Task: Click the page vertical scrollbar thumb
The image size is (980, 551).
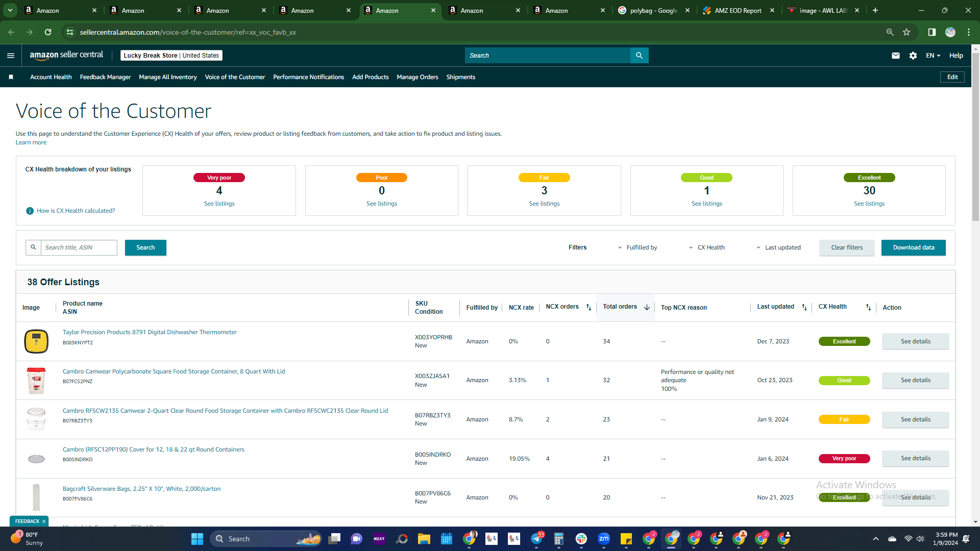Action: point(975,137)
